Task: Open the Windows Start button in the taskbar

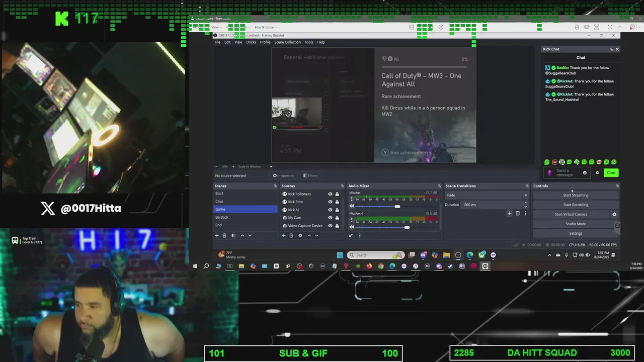Action: pos(340,255)
